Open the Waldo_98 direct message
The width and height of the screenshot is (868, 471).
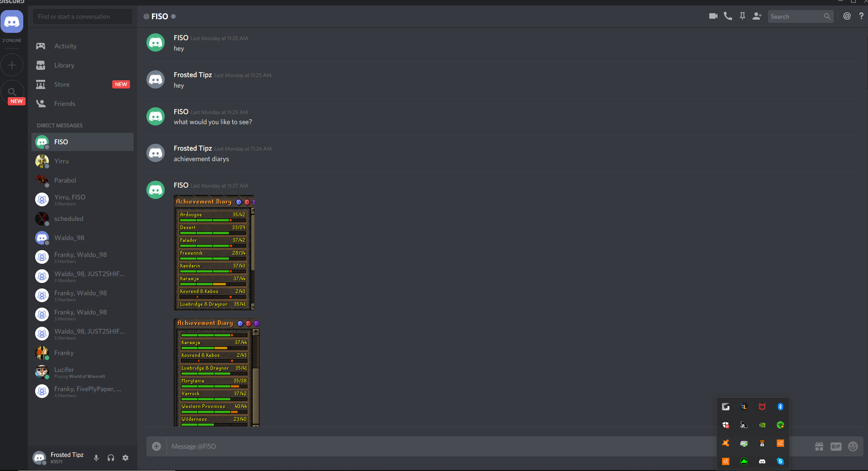coord(83,238)
